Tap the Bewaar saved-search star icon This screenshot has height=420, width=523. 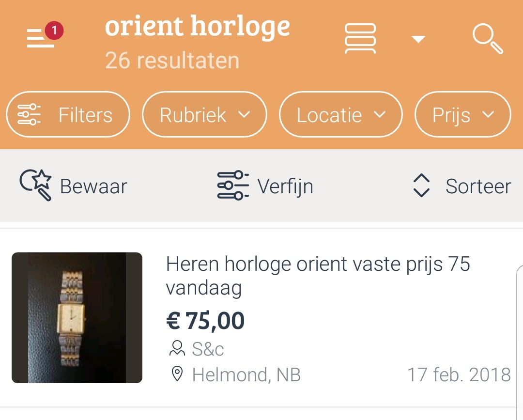coord(36,186)
